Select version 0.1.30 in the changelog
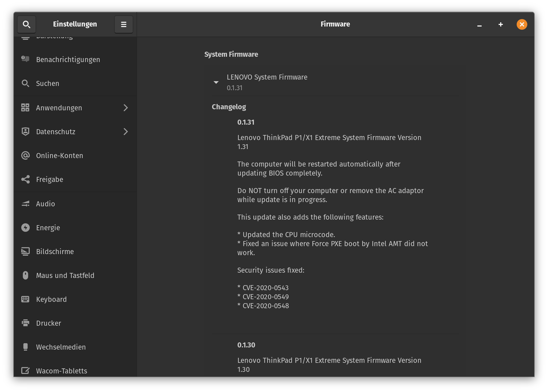 click(x=246, y=345)
